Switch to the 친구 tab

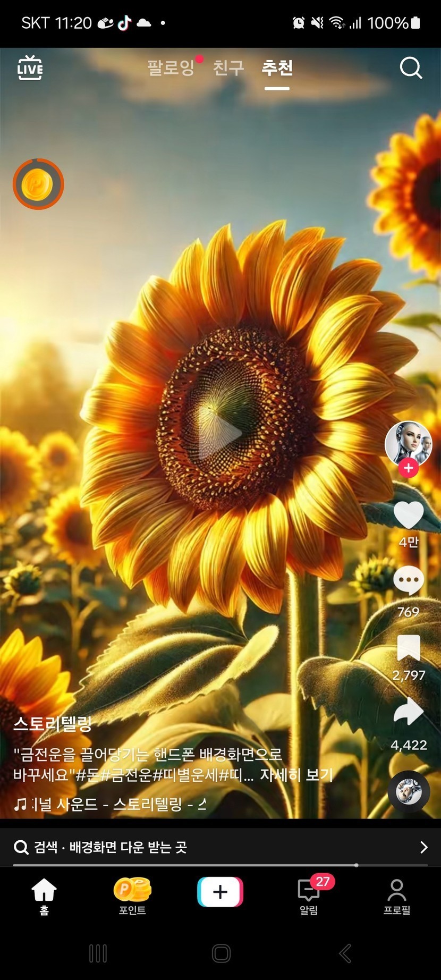tap(228, 68)
